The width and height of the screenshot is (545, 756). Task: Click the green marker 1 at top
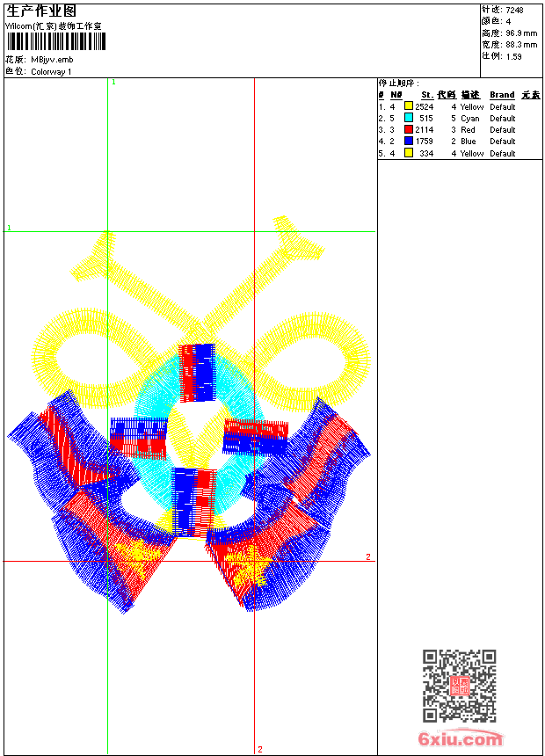pyautogui.click(x=113, y=83)
